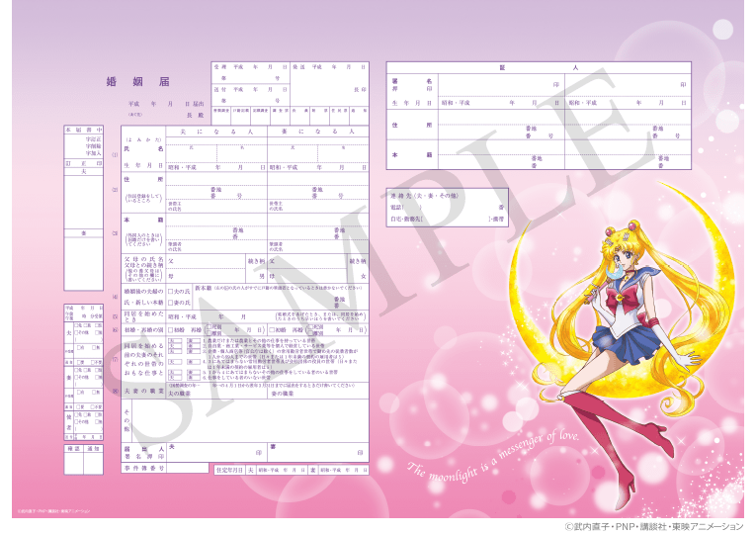Click the 夫になる人 column header
The height and width of the screenshot is (535, 756).
[215, 132]
